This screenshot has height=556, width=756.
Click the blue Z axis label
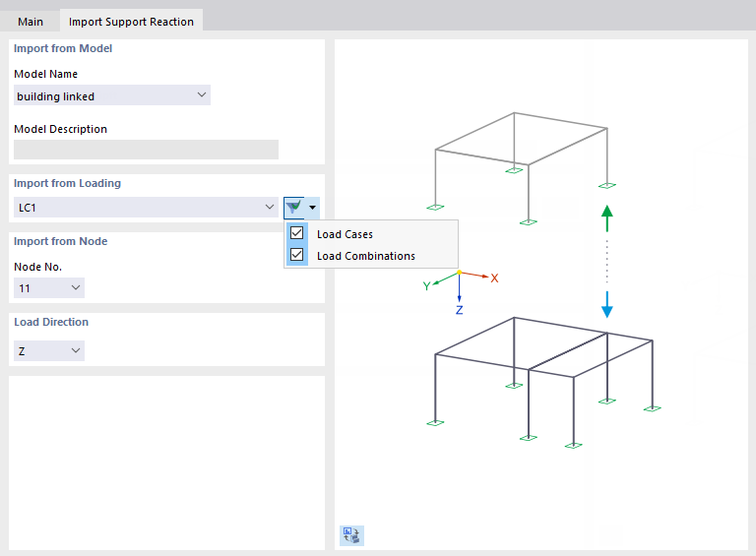[460, 310]
